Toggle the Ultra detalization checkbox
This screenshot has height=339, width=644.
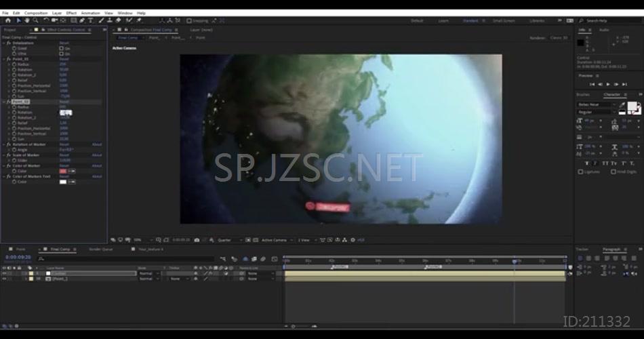(60, 54)
